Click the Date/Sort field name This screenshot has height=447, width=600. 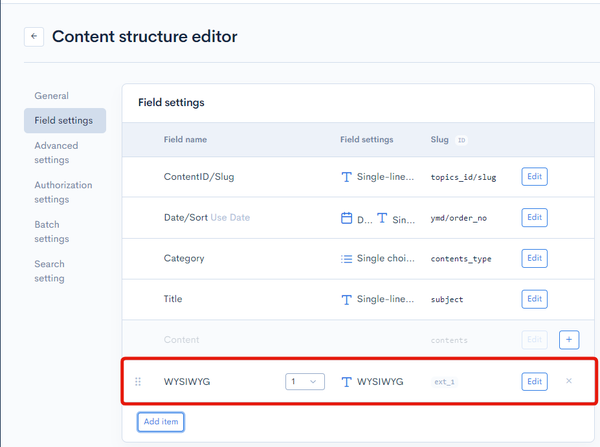[186, 217]
